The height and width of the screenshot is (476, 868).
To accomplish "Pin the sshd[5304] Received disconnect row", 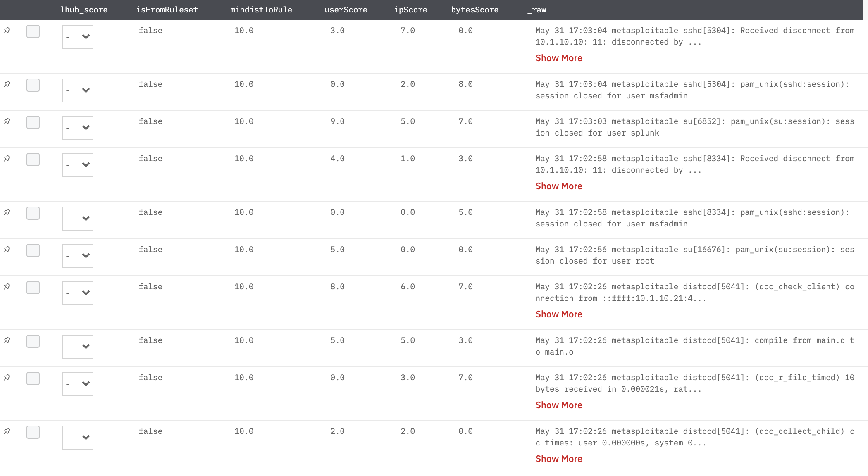I will coord(7,30).
